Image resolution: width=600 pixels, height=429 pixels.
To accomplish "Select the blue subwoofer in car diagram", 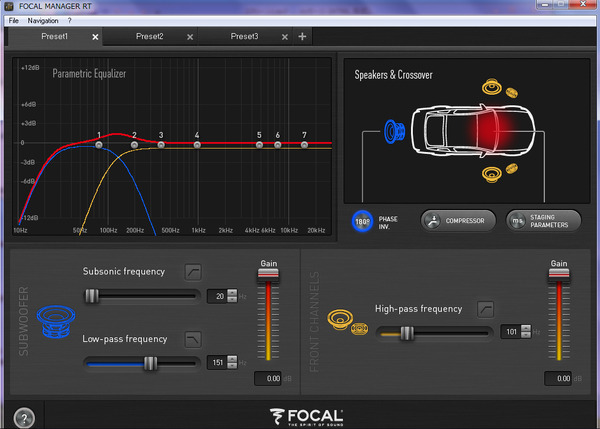I will 395,131.
